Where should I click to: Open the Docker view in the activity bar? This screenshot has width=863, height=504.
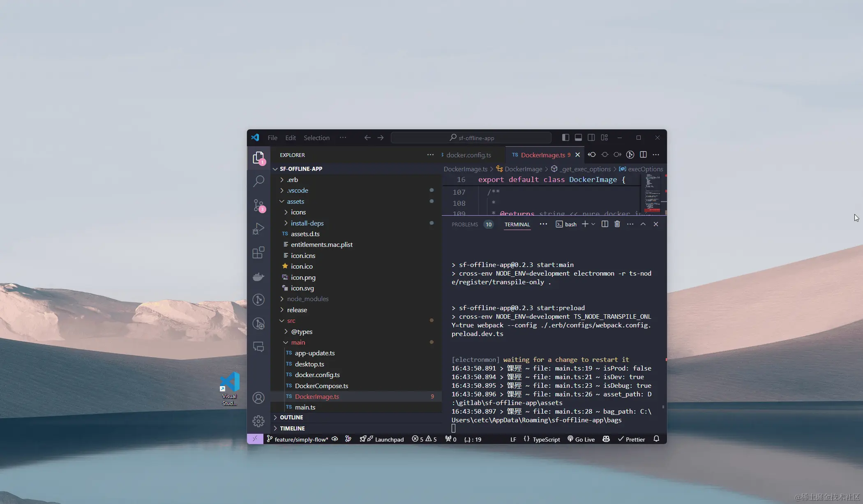258,276
